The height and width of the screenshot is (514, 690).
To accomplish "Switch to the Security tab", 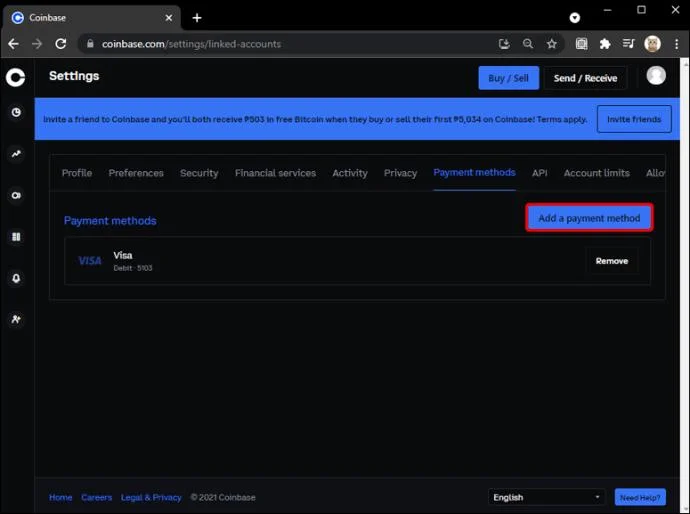I will 199,173.
